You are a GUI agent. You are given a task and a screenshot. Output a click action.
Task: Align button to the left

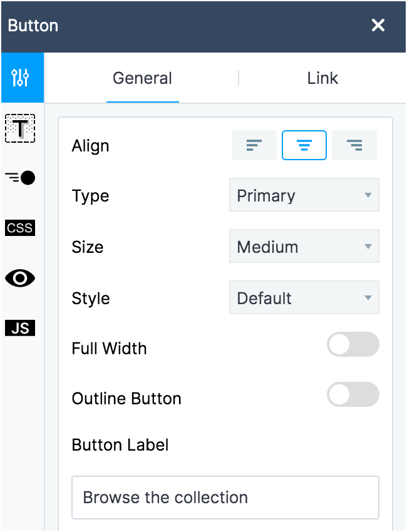tap(254, 146)
